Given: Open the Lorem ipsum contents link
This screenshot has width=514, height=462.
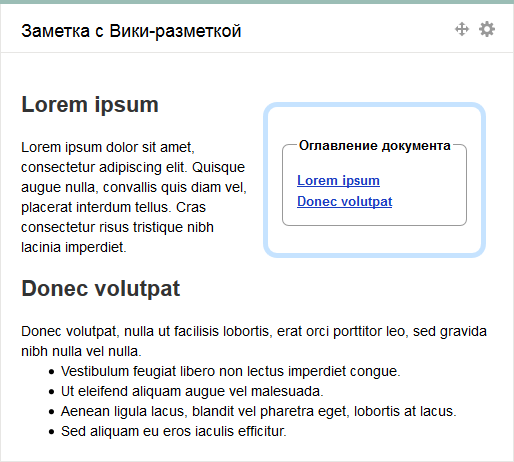Looking at the screenshot, I should pos(338,181).
